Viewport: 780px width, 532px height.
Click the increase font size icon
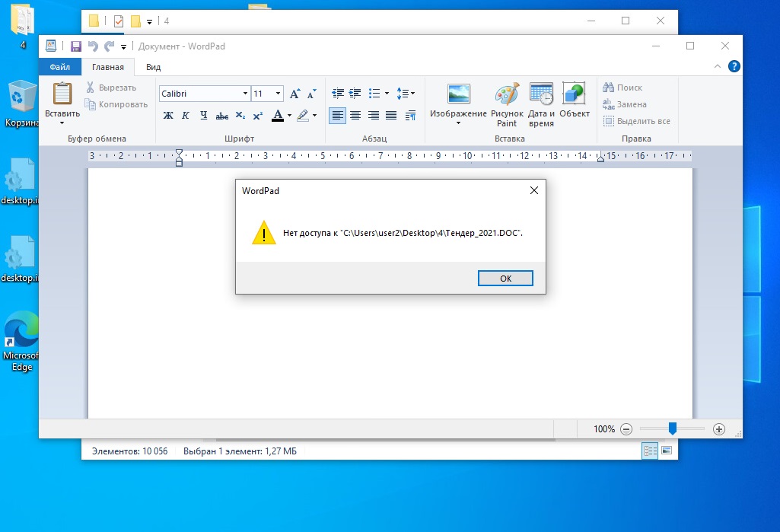tap(295, 94)
